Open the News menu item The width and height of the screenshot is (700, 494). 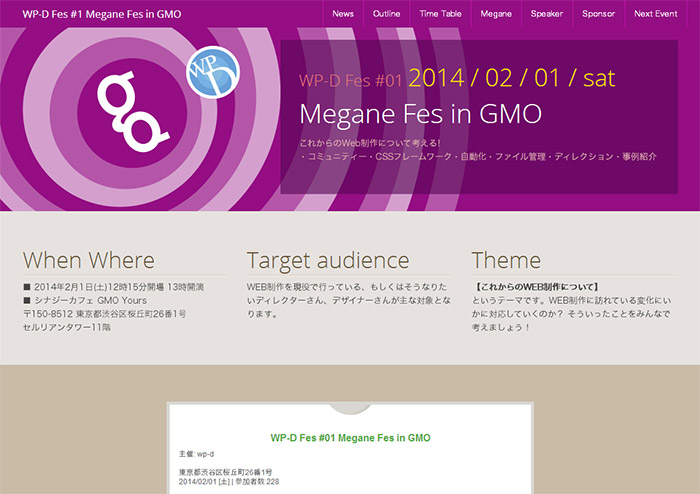343,14
